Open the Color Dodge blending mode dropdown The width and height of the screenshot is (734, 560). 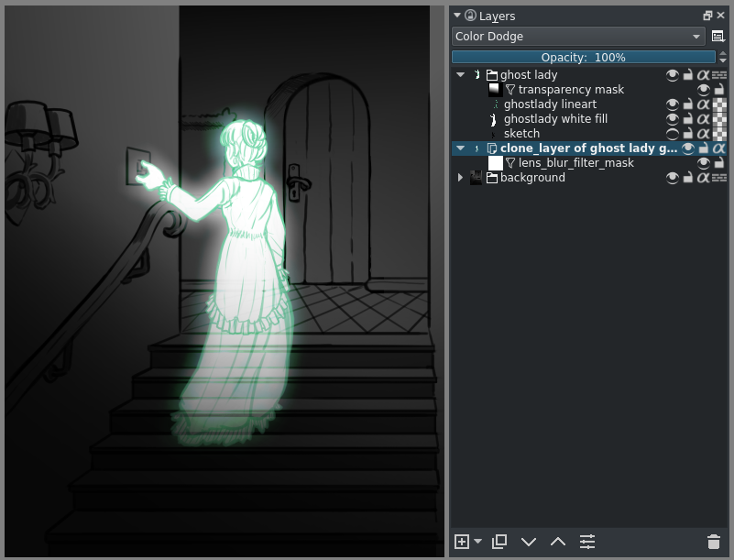578,37
